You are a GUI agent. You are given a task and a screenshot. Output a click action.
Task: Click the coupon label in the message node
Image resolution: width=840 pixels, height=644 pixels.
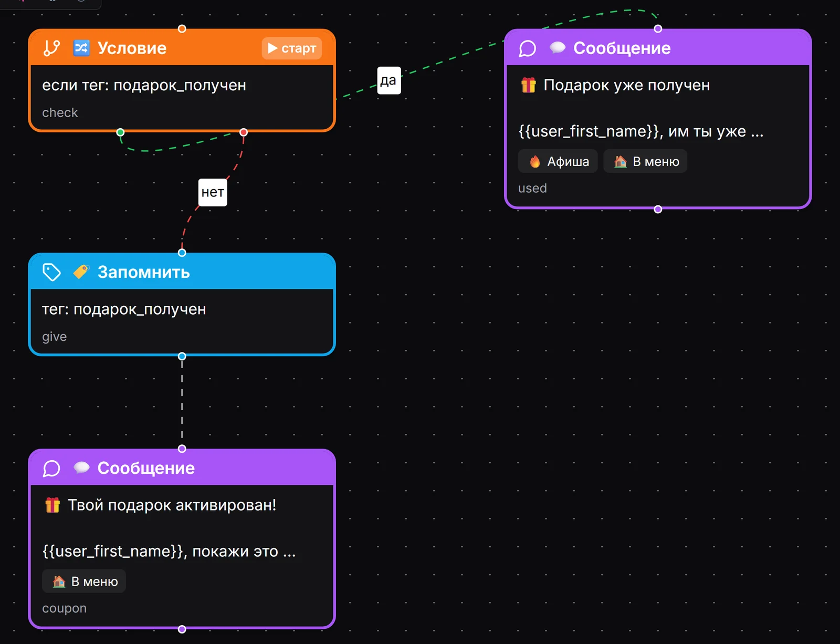point(65,608)
